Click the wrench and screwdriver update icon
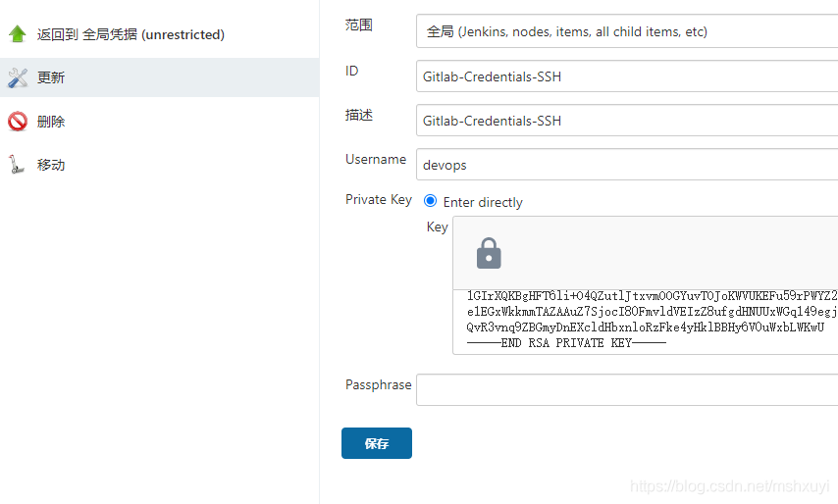 pyautogui.click(x=18, y=77)
